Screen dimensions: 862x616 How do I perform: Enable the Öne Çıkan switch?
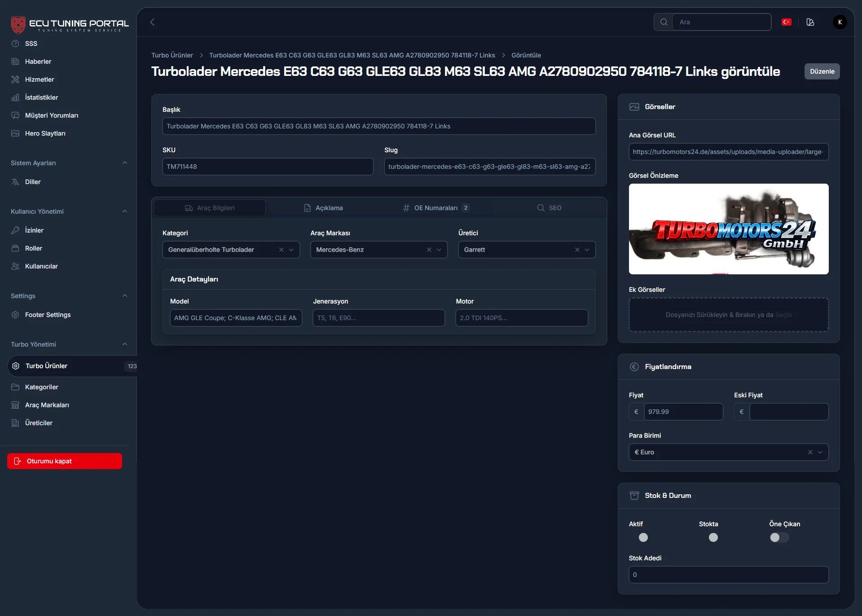[779, 537]
